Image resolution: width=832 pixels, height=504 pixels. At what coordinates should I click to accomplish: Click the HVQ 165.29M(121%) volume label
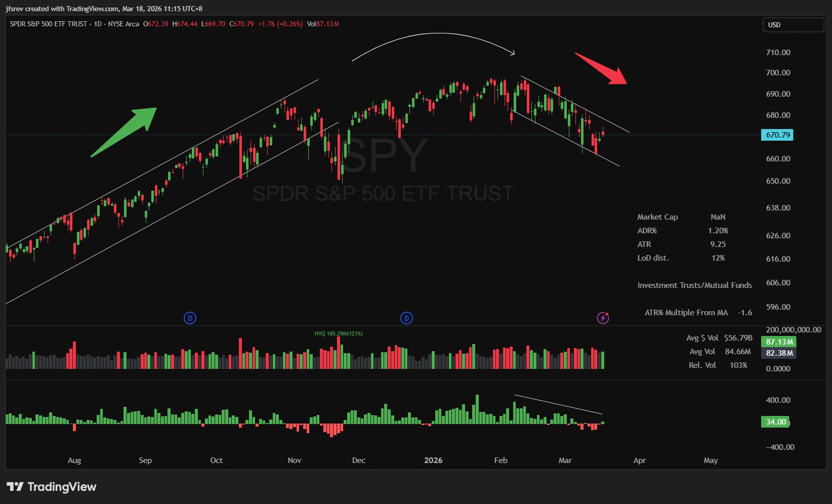[339, 333]
